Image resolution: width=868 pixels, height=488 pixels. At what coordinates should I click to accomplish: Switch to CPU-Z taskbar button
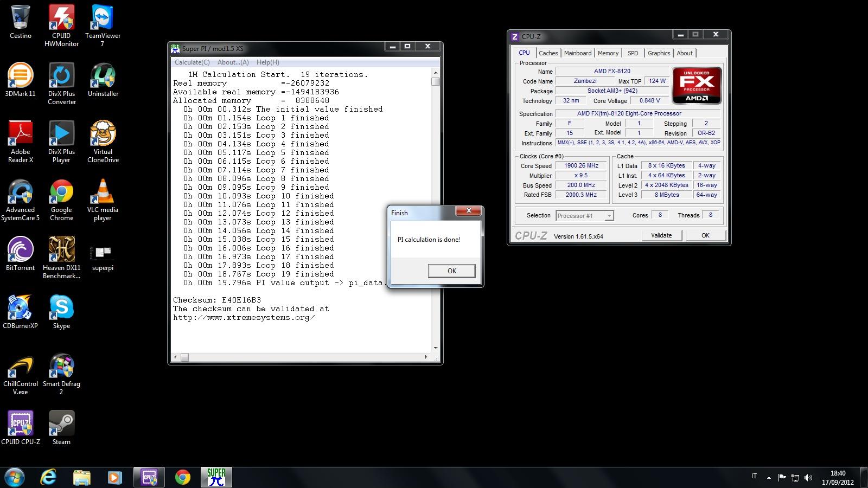pos(149,477)
